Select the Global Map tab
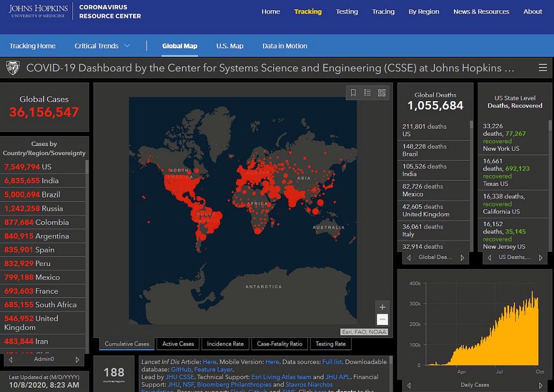The height and width of the screenshot is (392, 554). (180, 46)
